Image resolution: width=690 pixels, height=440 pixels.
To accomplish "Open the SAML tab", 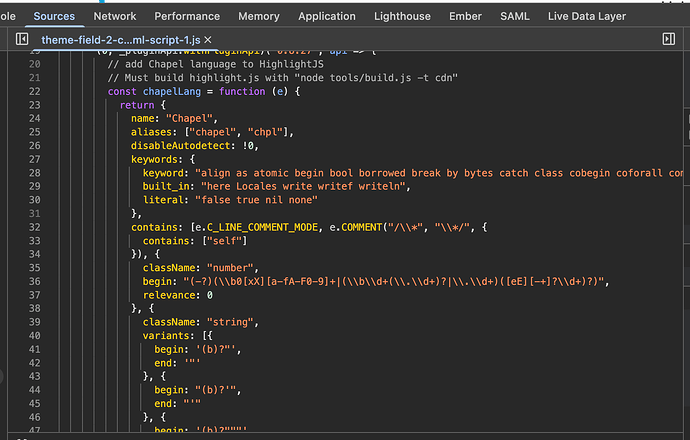I will (515, 16).
